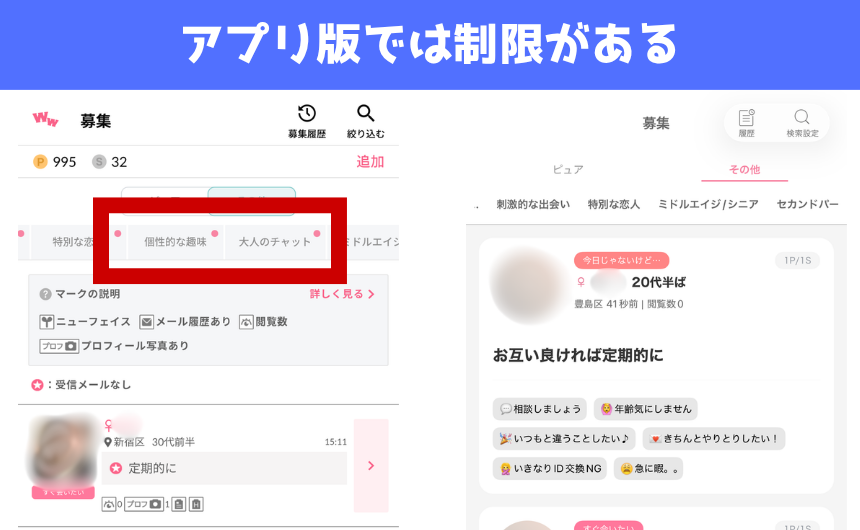
Task: Open blurred profile photo of 新宿区 user
Action: coord(63,451)
